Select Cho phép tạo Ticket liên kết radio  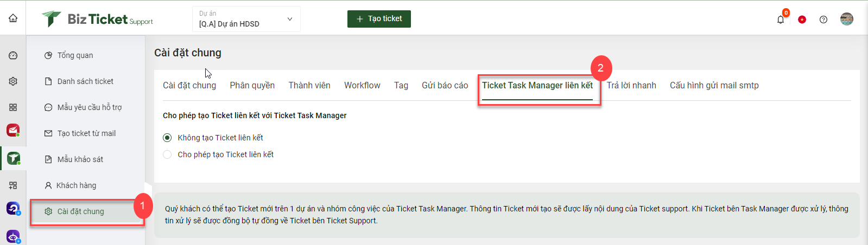click(x=167, y=154)
